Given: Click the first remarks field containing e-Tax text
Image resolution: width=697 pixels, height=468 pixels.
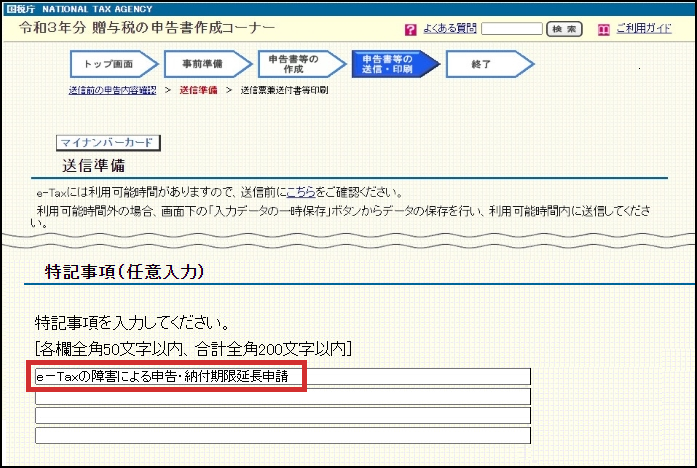Looking at the screenshot, I should [283, 376].
